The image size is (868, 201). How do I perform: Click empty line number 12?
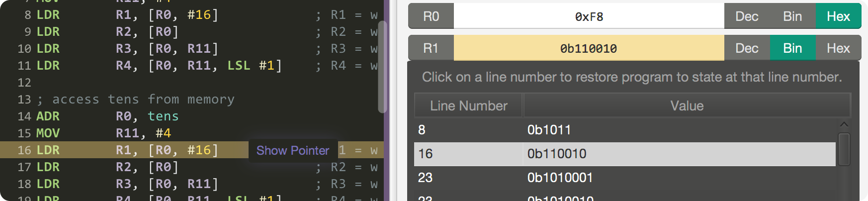point(24,83)
